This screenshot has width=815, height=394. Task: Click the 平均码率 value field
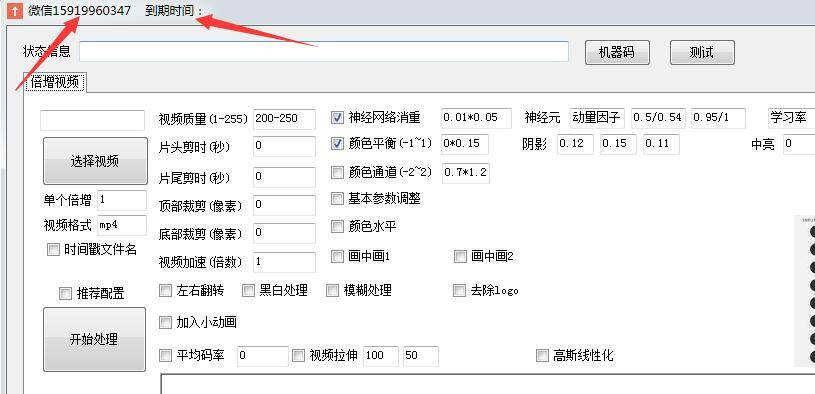coord(262,356)
